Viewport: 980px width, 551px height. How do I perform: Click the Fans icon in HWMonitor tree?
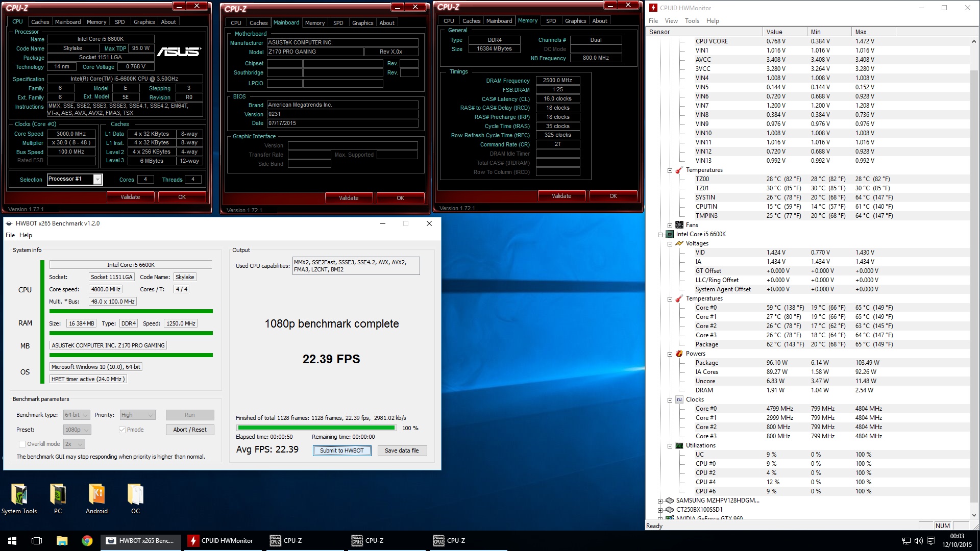tap(679, 225)
